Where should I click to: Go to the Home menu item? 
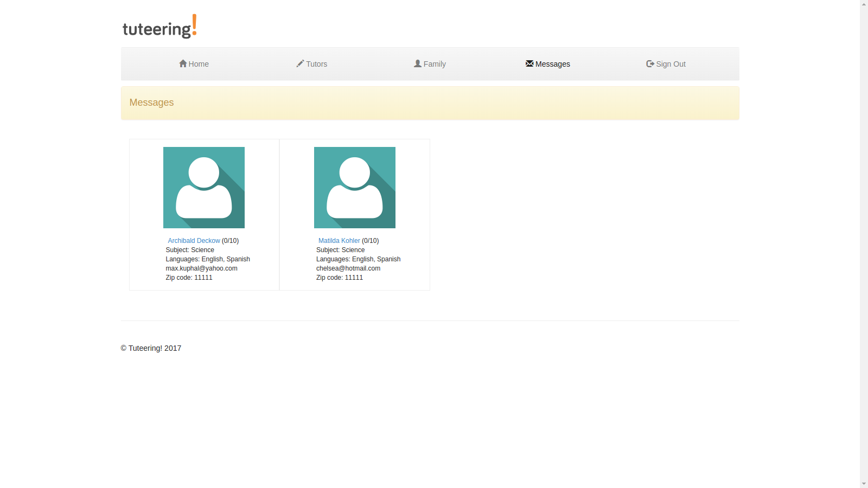194,64
